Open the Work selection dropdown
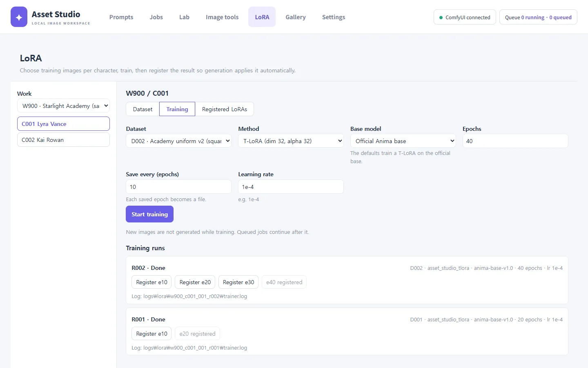The image size is (588, 368). tap(63, 105)
